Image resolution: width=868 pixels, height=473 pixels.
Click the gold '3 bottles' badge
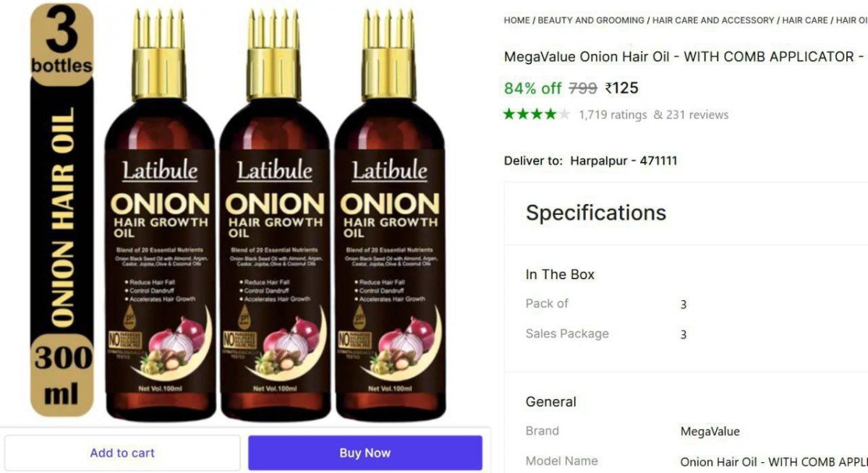[62, 45]
